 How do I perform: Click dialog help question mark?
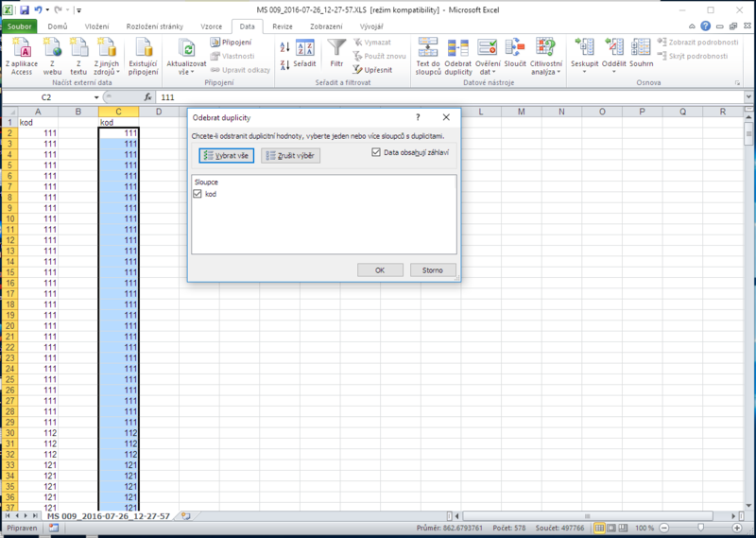coord(418,117)
